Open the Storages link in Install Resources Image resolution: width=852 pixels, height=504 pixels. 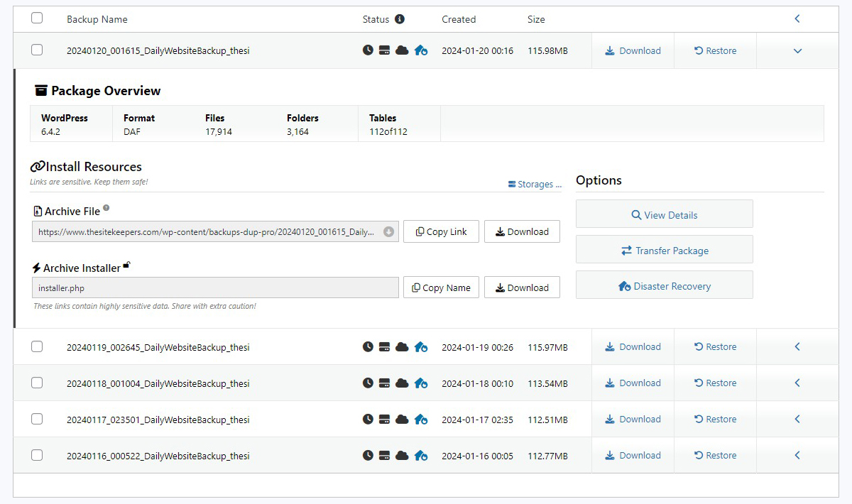click(535, 184)
